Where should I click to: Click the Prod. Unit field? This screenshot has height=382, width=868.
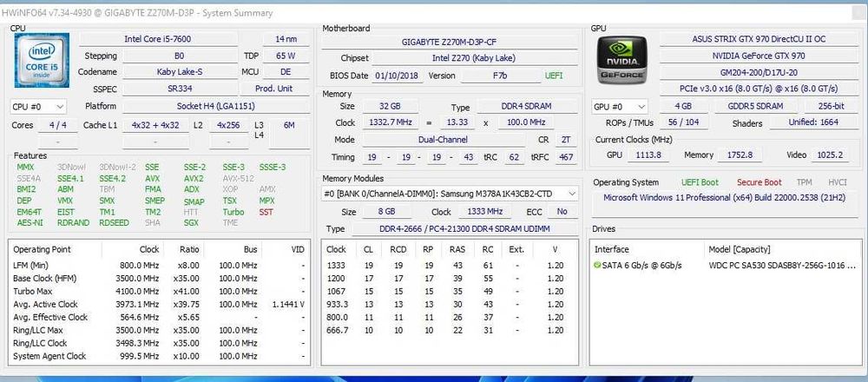click(x=274, y=89)
